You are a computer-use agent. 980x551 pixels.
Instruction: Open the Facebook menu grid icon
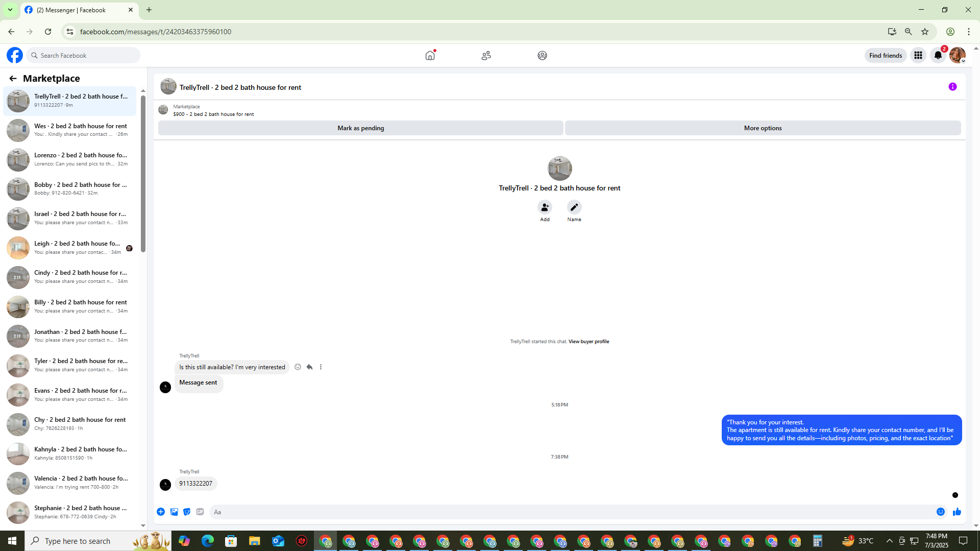tap(918, 55)
